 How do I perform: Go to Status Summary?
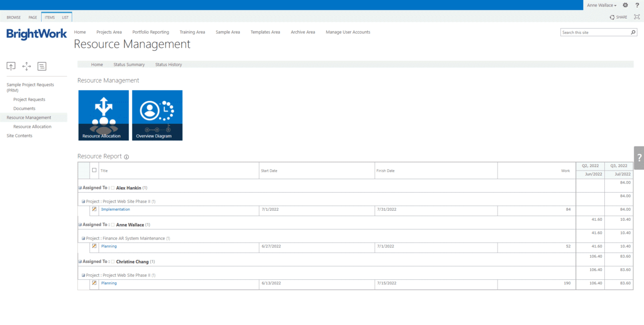point(129,64)
